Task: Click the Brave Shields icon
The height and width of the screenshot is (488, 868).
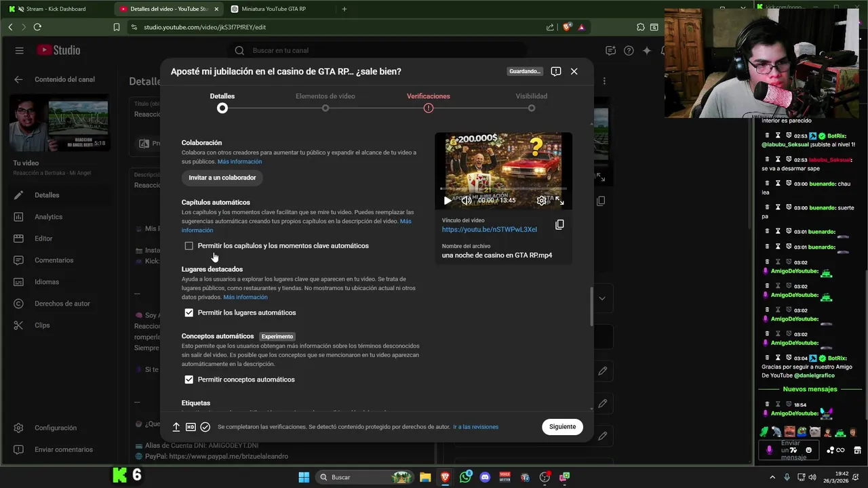Action: (x=567, y=27)
